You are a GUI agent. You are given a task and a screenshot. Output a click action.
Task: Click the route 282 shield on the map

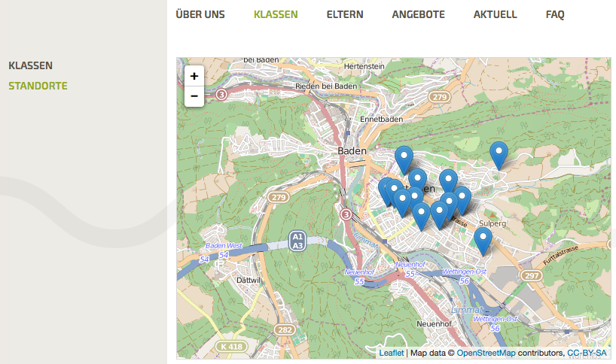point(285,330)
